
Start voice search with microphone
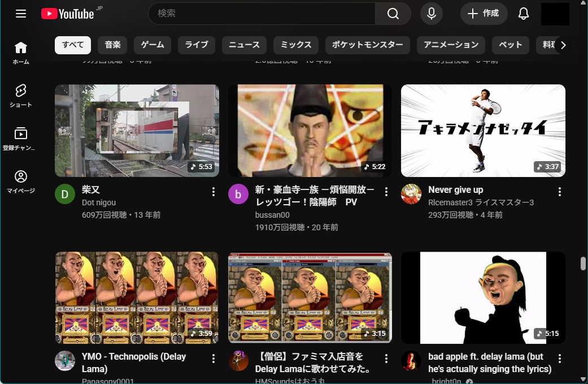click(432, 14)
